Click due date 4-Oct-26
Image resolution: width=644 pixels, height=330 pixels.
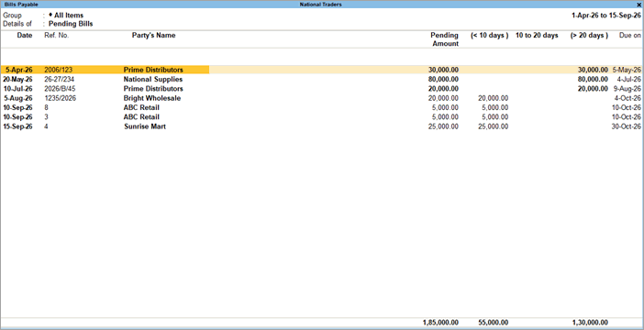(x=627, y=98)
